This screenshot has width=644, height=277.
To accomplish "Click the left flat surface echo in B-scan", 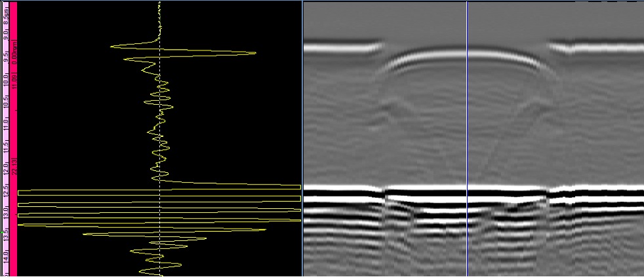I will tap(341, 47).
